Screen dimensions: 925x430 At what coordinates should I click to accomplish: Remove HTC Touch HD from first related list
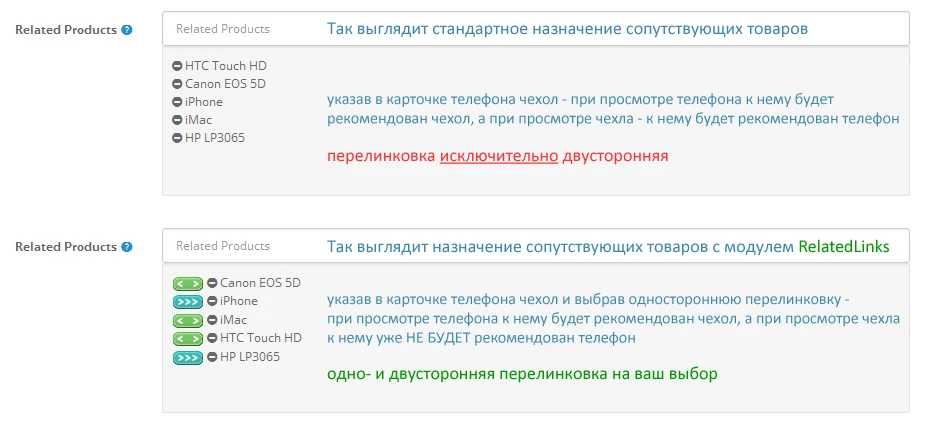[177, 66]
